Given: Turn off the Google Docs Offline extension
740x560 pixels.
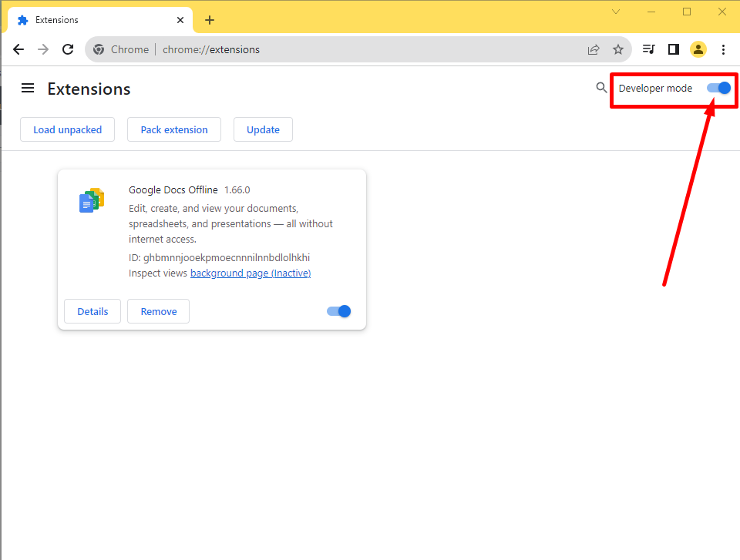Looking at the screenshot, I should pyautogui.click(x=338, y=311).
